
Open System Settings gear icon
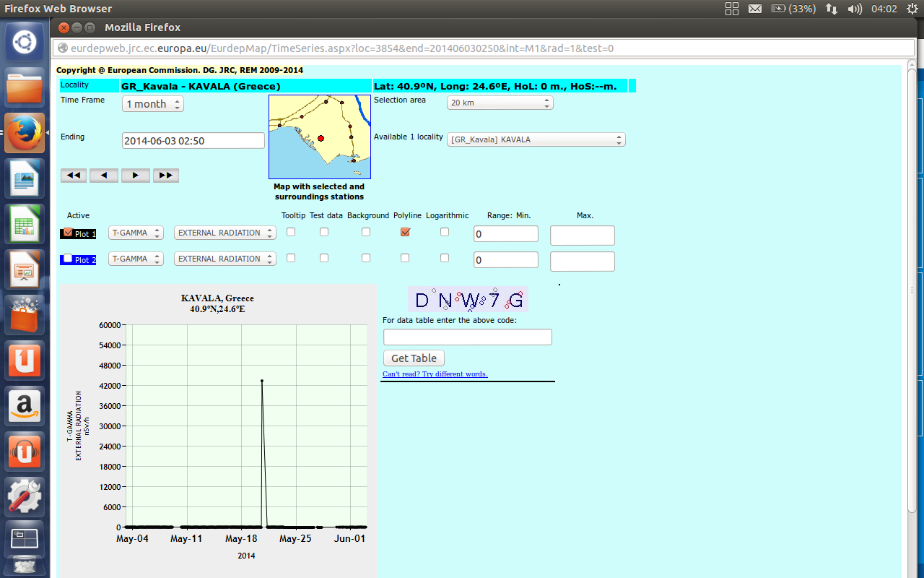(x=25, y=496)
